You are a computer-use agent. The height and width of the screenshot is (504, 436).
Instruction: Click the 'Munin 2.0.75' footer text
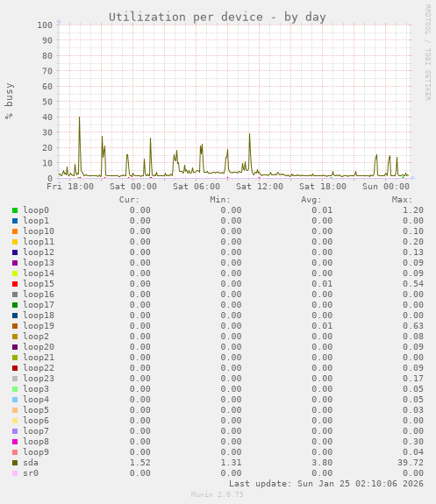(x=218, y=494)
